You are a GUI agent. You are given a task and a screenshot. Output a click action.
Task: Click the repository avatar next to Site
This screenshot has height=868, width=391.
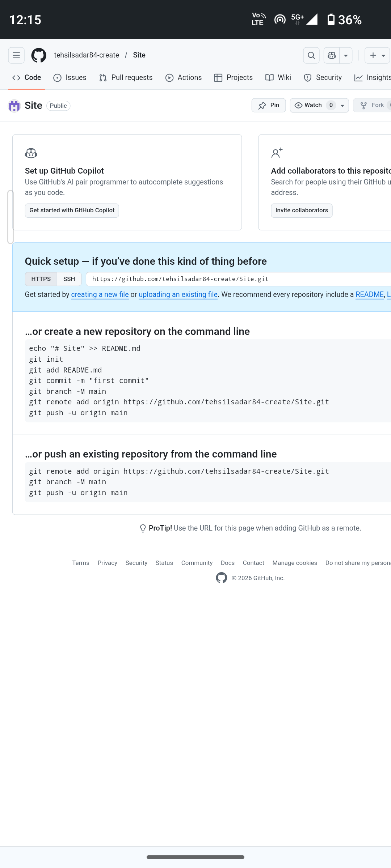click(14, 106)
